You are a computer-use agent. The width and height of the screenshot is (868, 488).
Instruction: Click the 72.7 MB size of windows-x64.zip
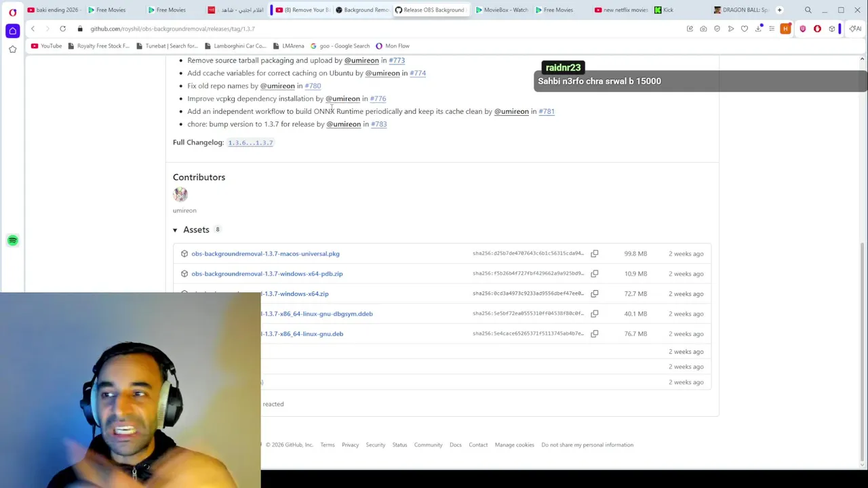pyautogui.click(x=635, y=294)
